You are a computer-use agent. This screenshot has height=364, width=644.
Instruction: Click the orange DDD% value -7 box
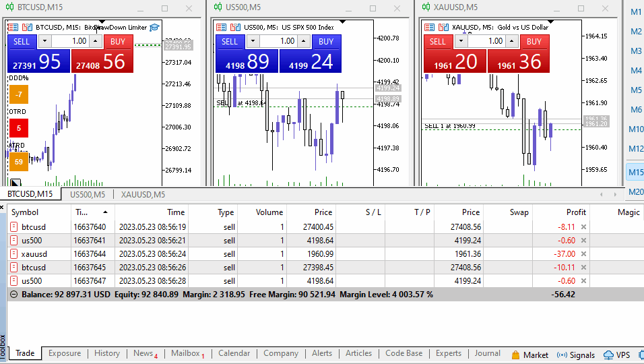pyautogui.click(x=19, y=94)
